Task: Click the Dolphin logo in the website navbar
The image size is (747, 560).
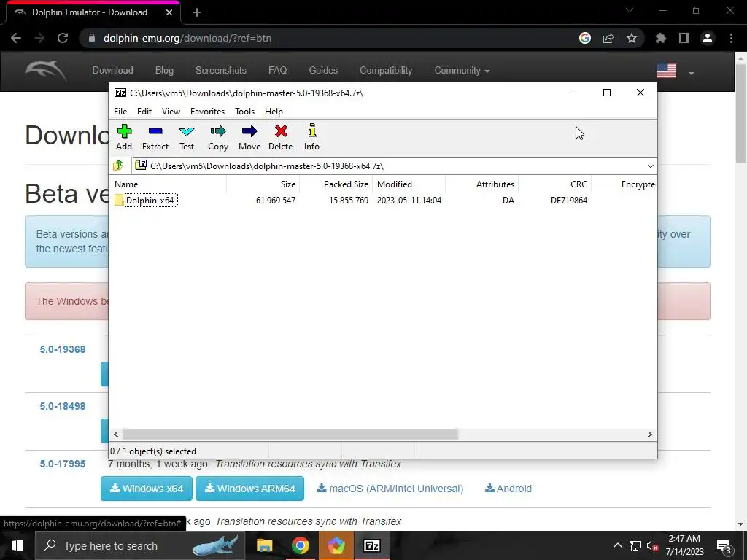Action: pyautogui.click(x=45, y=71)
